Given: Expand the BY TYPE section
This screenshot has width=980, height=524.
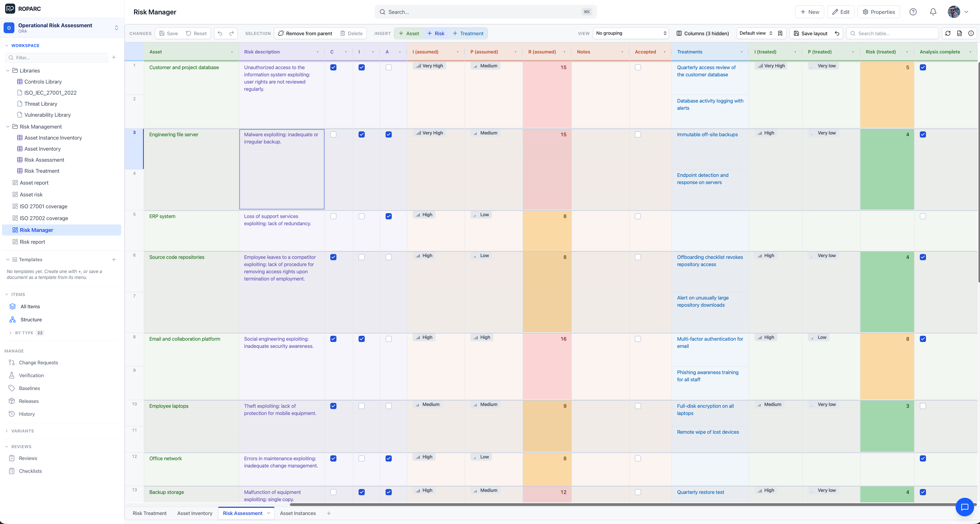Looking at the screenshot, I should pos(10,333).
